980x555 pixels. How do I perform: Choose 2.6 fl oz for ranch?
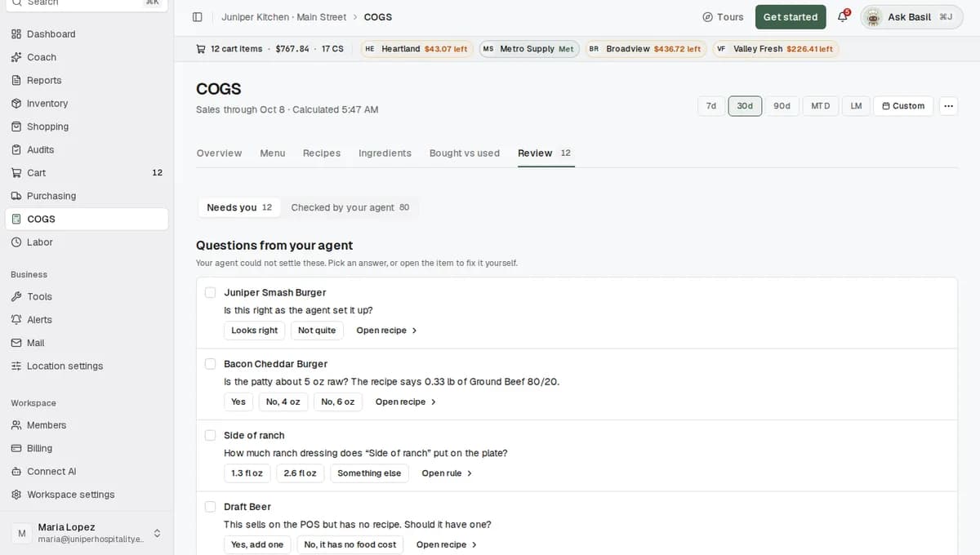pos(301,473)
